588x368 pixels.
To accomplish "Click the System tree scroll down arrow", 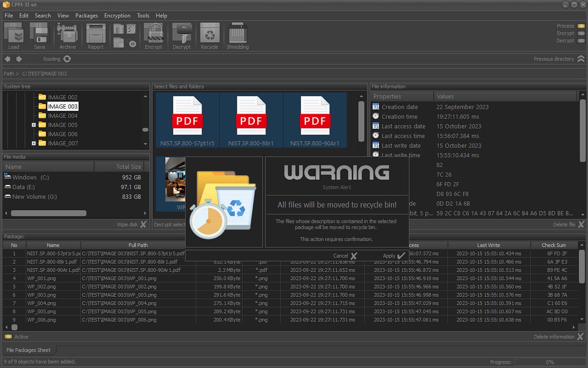I will (x=145, y=144).
